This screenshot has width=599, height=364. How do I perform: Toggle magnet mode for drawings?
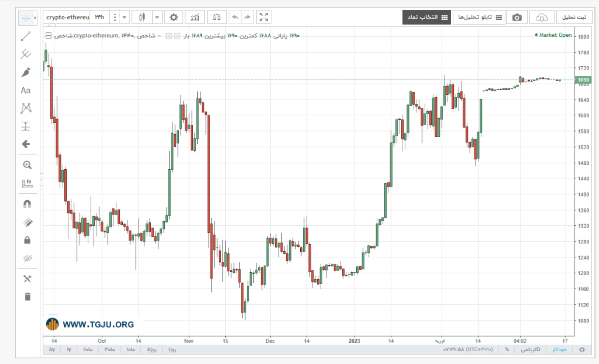[x=27, y=204]
